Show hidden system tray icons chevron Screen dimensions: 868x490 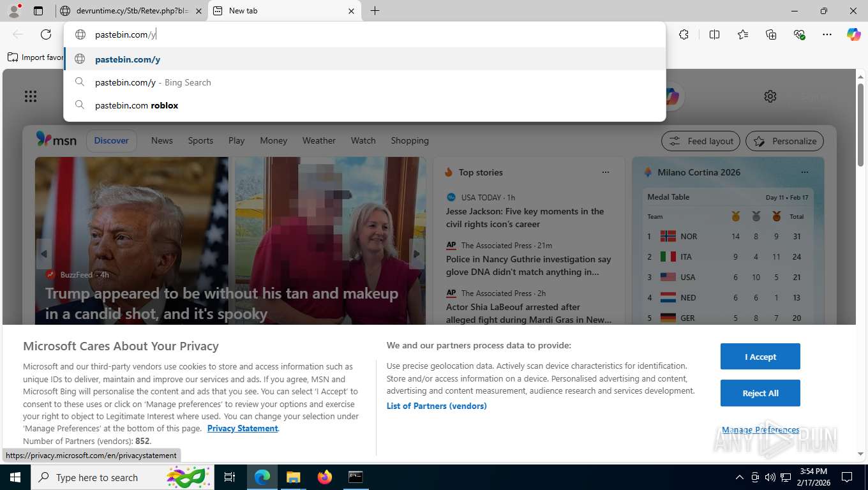click(x=740, y=477)
